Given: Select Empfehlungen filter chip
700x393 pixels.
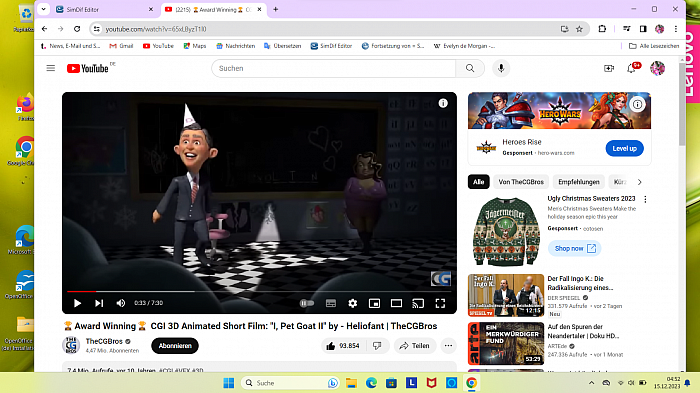Looking at the screenshot, I should pyautogui.click(x=579, y=182).
